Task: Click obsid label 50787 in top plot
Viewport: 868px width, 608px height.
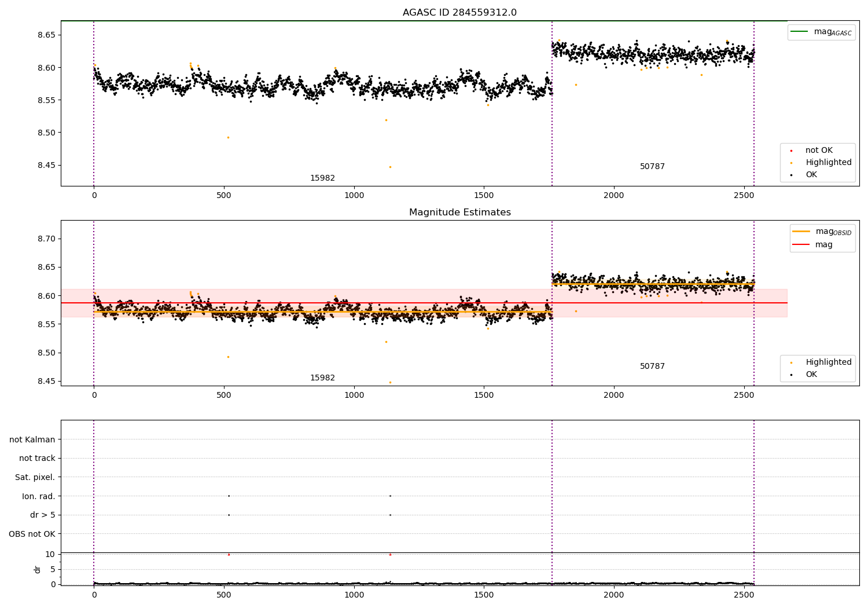Action: (x=652, y=167)
